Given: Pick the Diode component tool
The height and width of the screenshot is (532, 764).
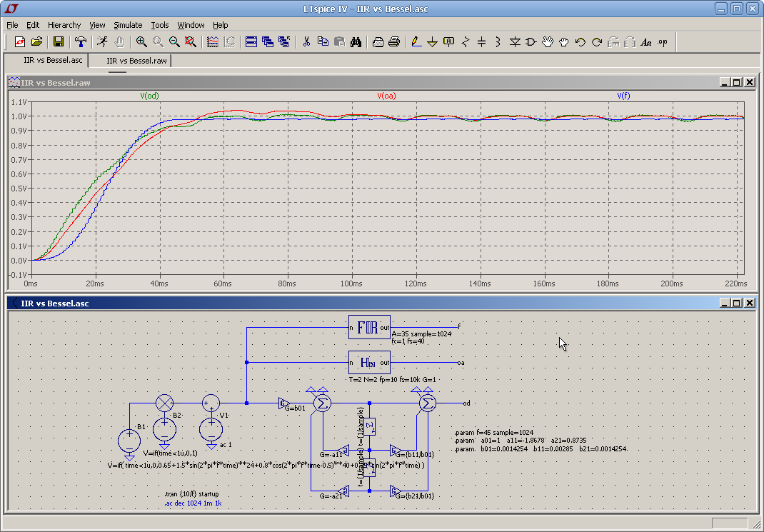Looking at the screenshot, I should 515,42.
